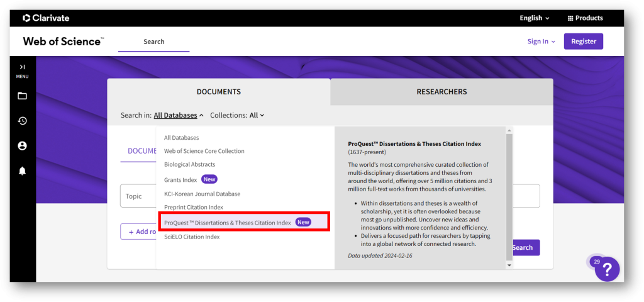Switch to the RESEARCHERS tab
644x302 pixels.
[441, 92]
